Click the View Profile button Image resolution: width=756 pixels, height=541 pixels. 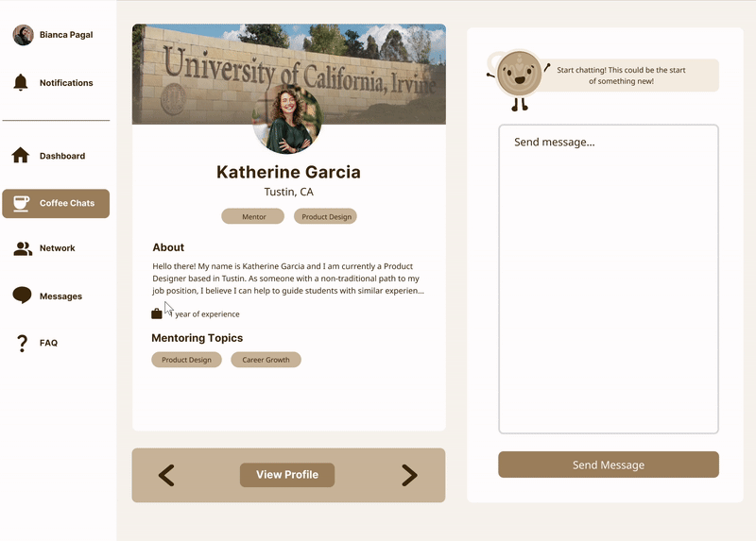pyautogui.click(x=287, y=475)
